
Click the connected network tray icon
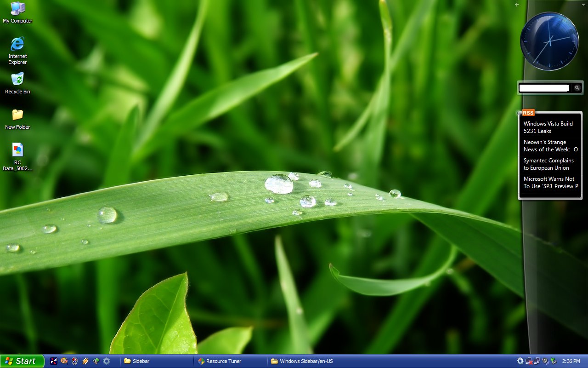pos(537,361)
